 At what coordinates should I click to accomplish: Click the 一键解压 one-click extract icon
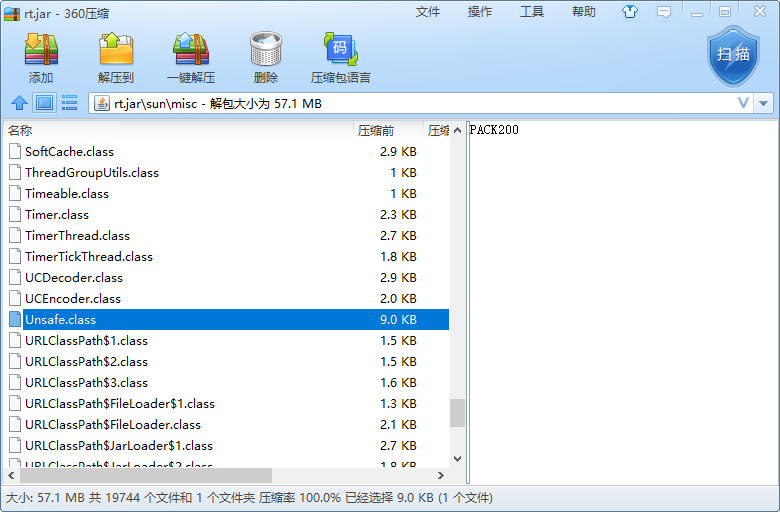[191, 50]
